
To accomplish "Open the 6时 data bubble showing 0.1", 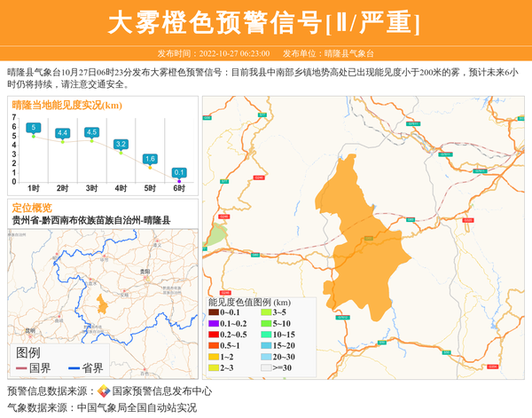I will tap(179, 173).
